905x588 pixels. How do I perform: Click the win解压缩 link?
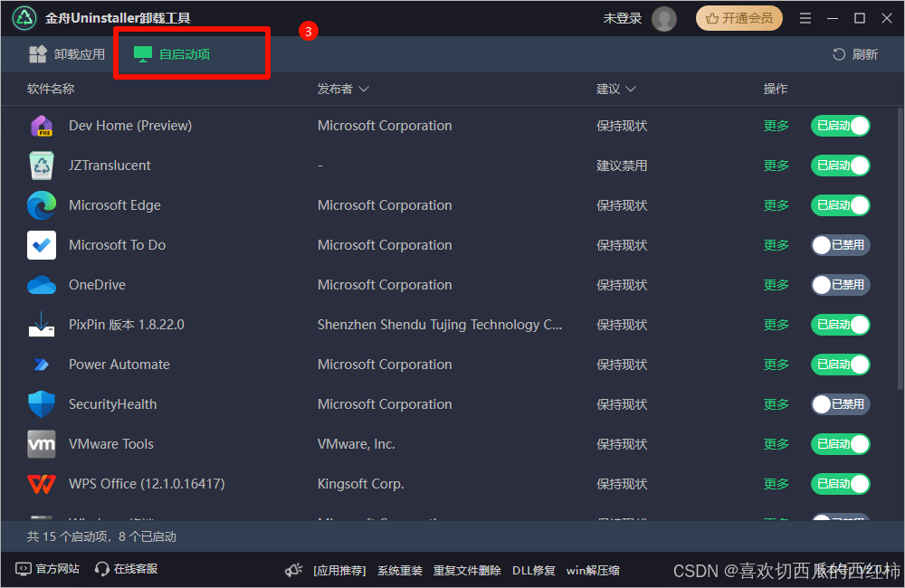coord(593,571)
